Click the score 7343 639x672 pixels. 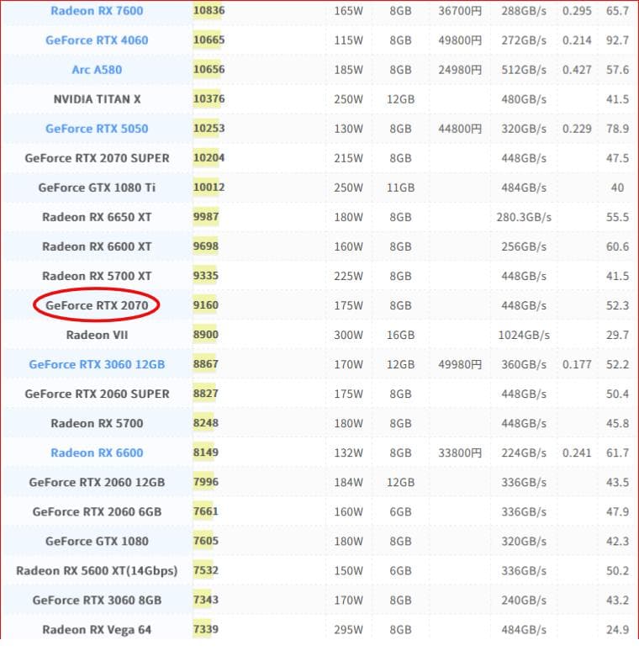point(206,600)
